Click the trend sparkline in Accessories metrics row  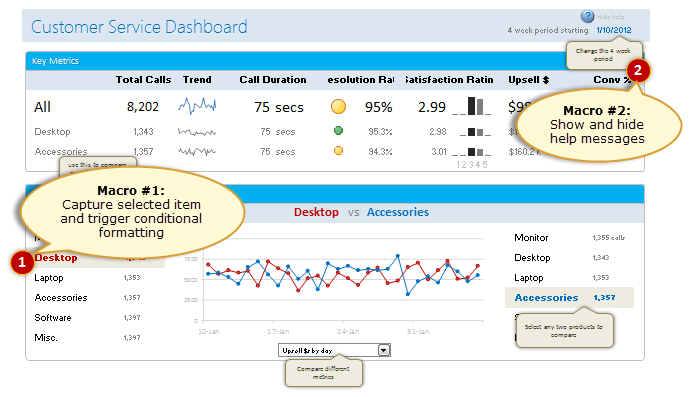197,151
